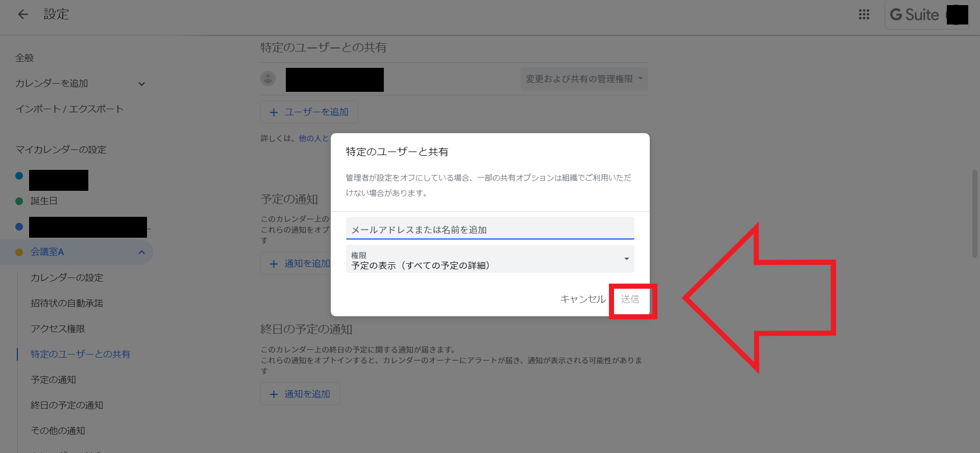
Task: Click the yellow dot beside 会議室A
Action: pyautogui.click(x=19, y=252)
